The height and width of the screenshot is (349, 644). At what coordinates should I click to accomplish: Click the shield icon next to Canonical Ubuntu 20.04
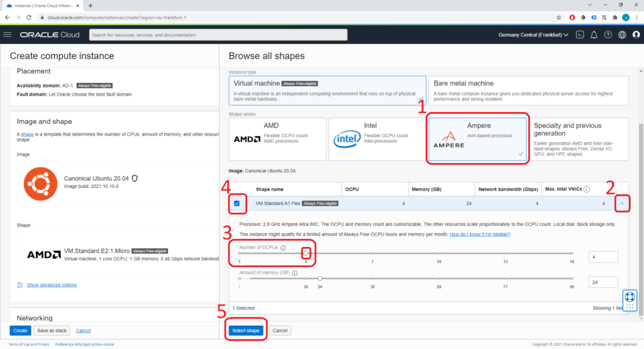tap(135, 179)
